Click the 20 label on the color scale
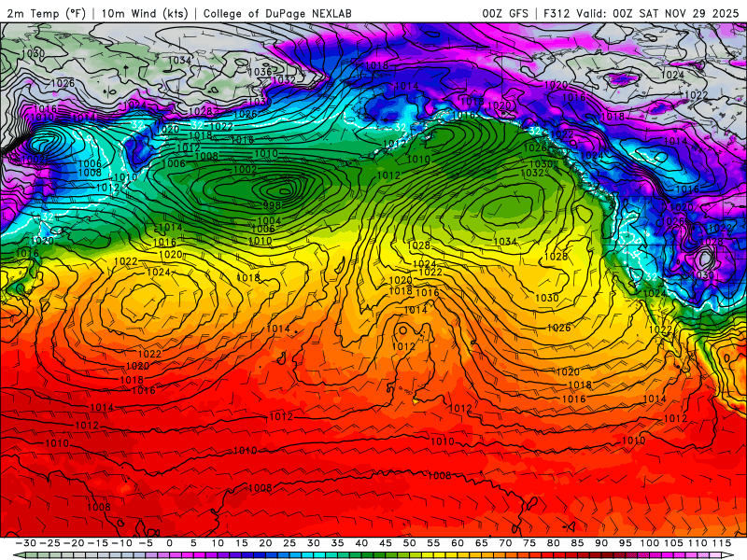The width and height of the screenshot is (747, 560). [x=265, y=543]
